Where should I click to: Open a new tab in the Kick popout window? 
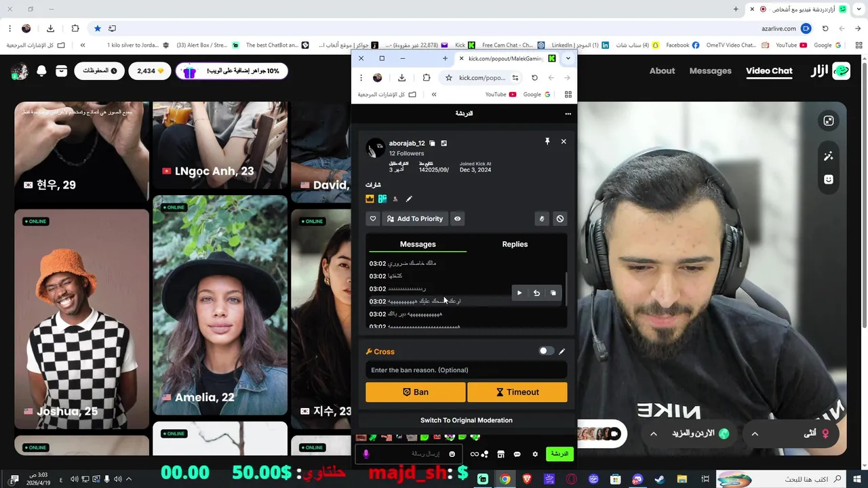(x=445, y=58)
